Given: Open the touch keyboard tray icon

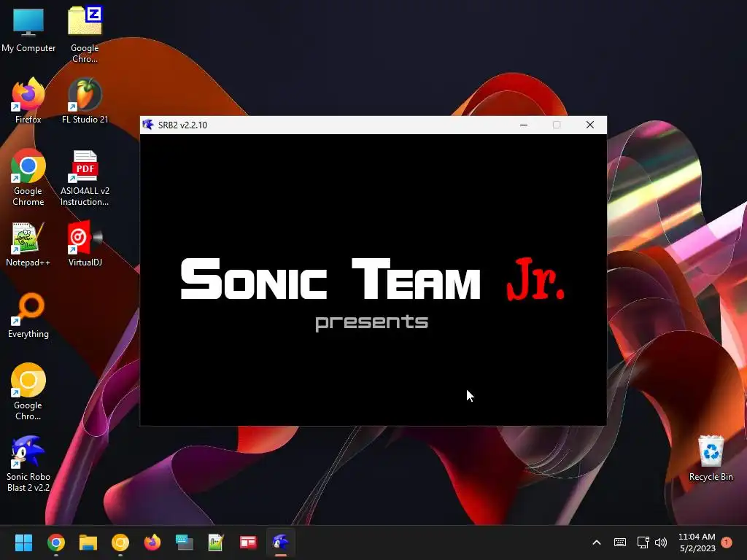Looking at the screenshot, I should pos(620,542).
